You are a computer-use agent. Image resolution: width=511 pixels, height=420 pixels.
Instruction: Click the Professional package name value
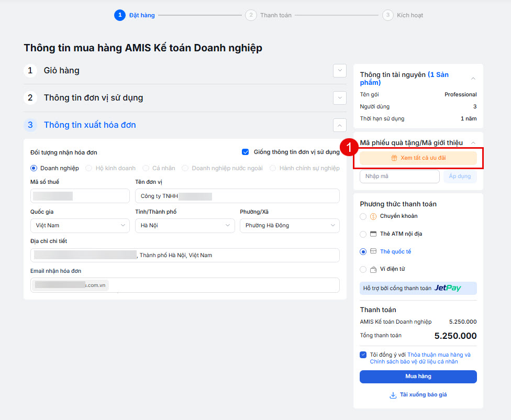pos(461,95)
